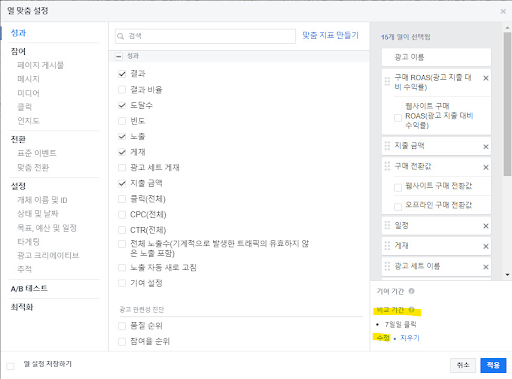
Task: Check the 클릭(전체) checkbox
Action: (122, 199)
